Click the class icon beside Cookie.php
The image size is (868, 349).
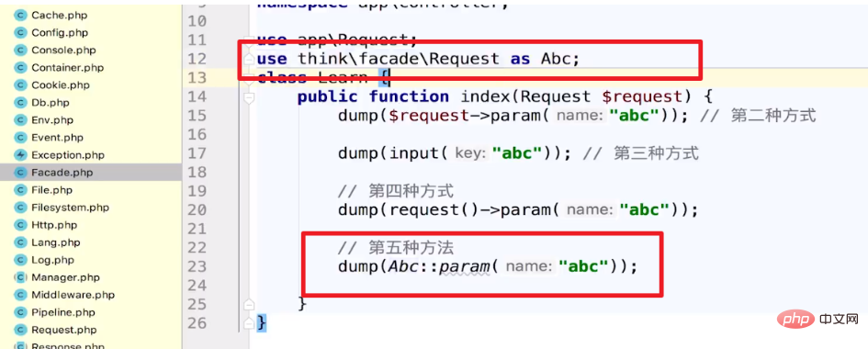click(x=20, y=85)
